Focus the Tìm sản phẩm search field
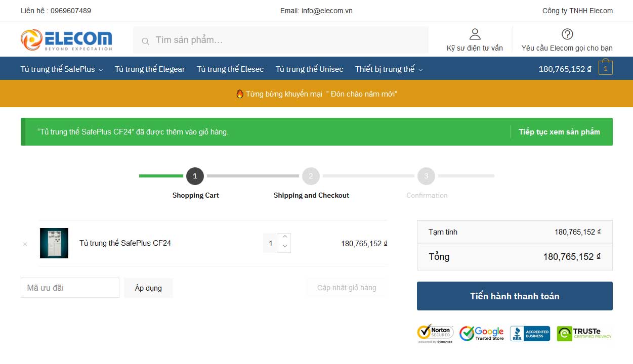Image resolution: width=633 pixels, height=364 pixels. (281, 40)
